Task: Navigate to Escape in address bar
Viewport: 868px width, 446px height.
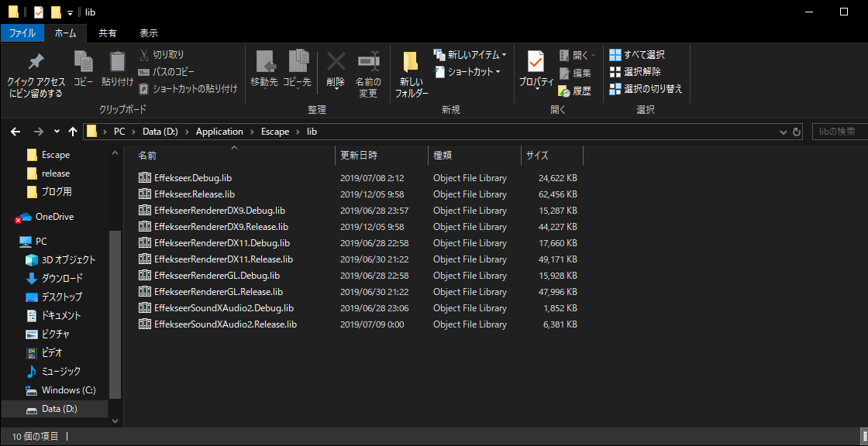Action: click(274, 132)
